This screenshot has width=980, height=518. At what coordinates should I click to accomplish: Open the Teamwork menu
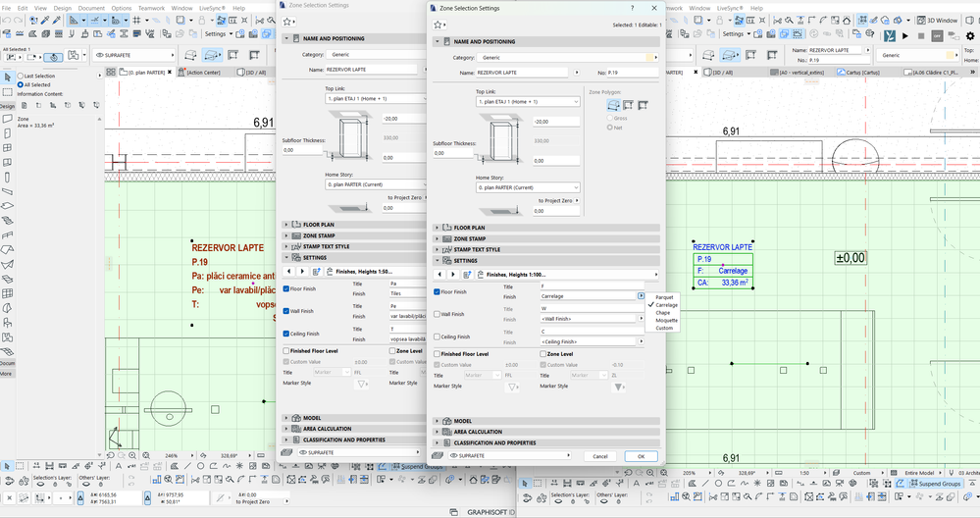(x=151, y=7)
